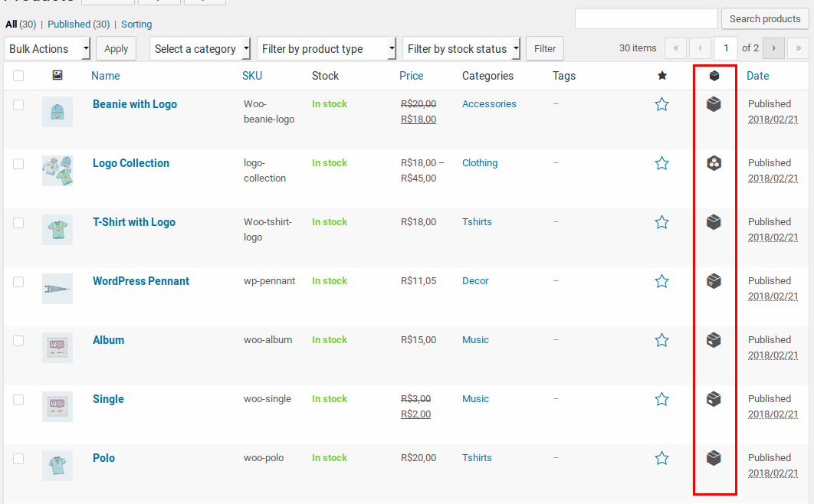Screen dimensions: 814x504
Task: Tick the select-all checkbox in header
Action: click(18, 76)
